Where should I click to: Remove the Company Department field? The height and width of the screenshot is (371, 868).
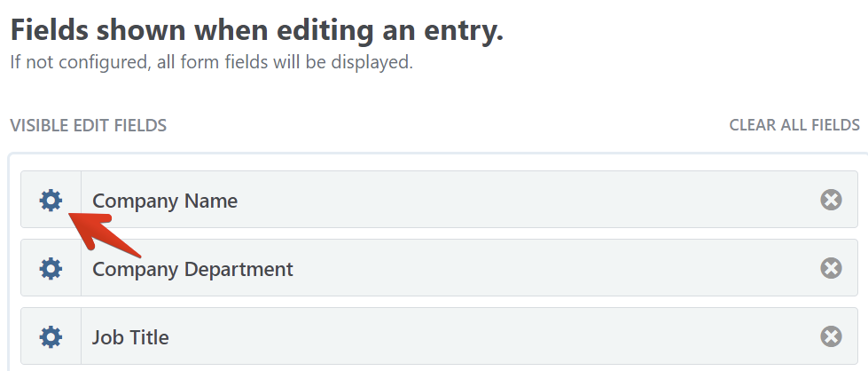tap(831, 268)
